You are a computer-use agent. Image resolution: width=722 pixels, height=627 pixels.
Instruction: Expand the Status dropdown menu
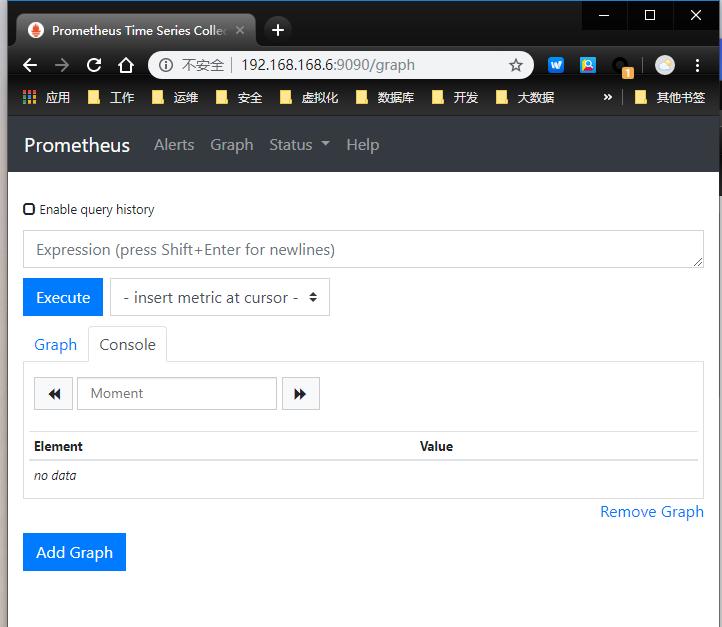(x=299, y=145)
